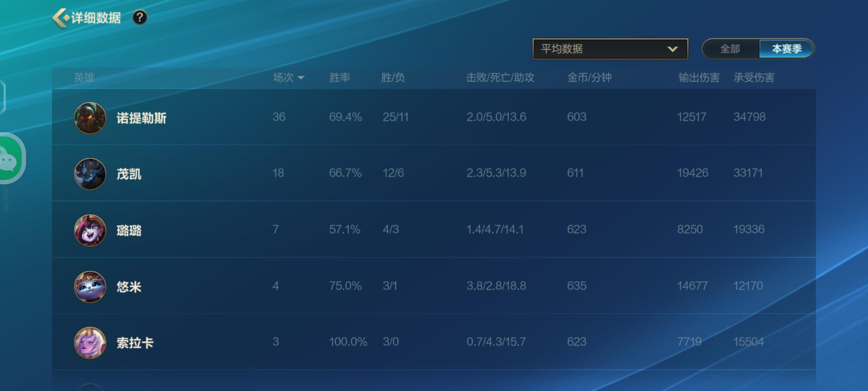The height and width of the screenshot is (391, 868).
Task: Click the damage taken value 34798
Action: point(749,117)
